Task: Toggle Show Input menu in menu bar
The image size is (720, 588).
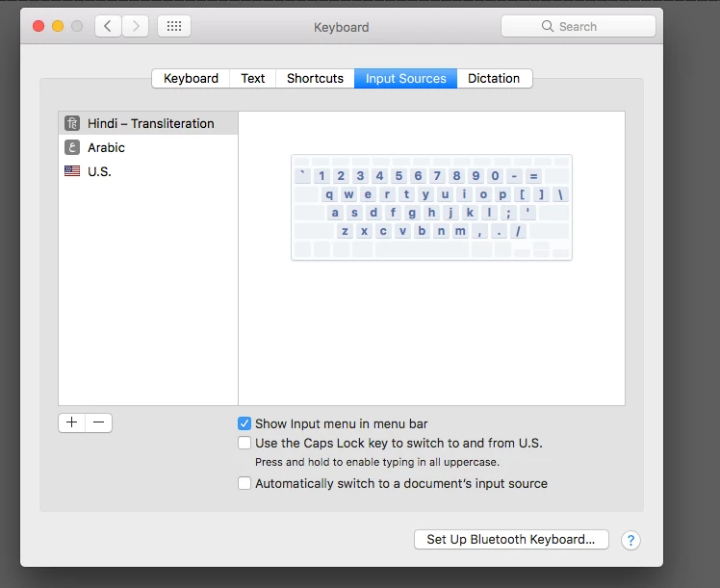Action: point(244,423)
